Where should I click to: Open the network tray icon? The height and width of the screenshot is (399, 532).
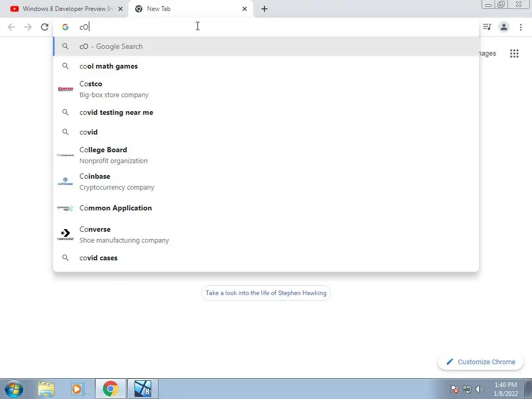pyautogui.click(x=467, y=389)
